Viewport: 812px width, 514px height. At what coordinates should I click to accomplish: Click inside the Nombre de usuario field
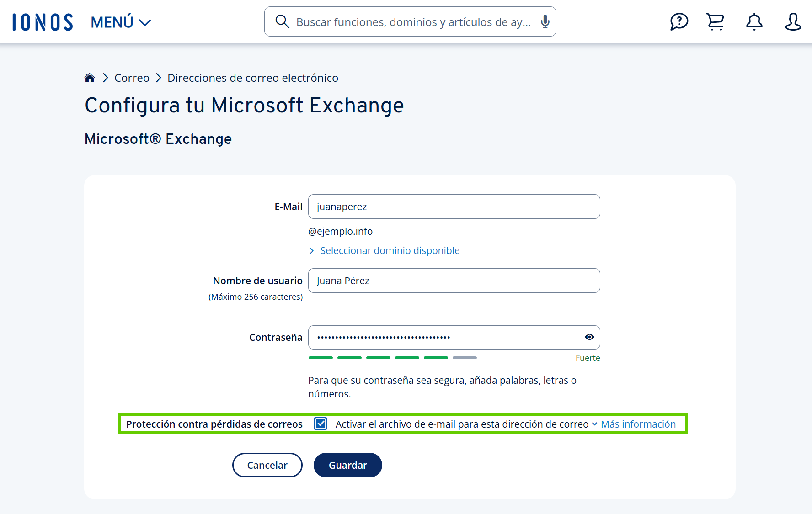tap(454, 280)
